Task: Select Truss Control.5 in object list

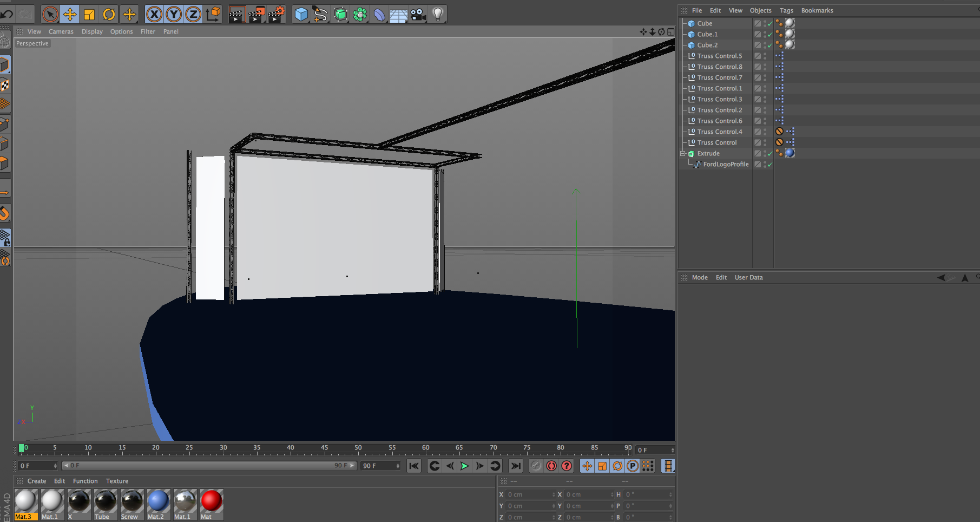Action: [x=719, y=56]
